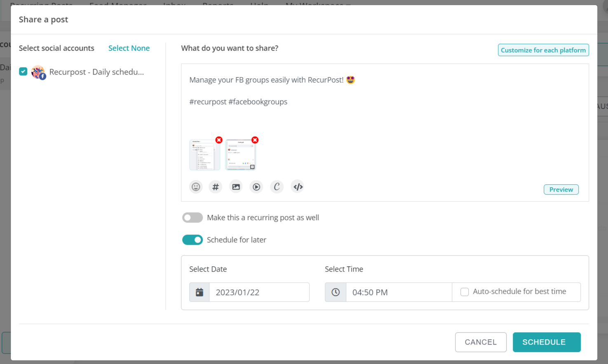
Task: Remove the second attached image thumbnail
Action: click(x=255, y=140)
